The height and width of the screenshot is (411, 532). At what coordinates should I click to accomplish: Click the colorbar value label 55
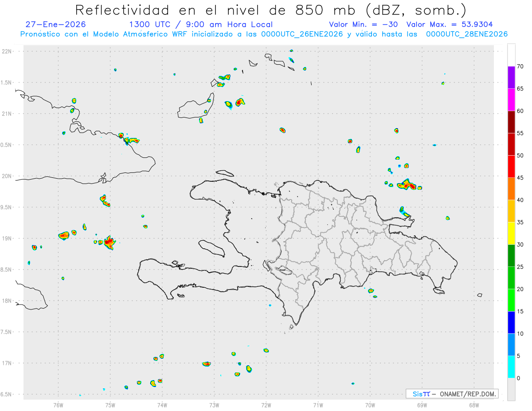click(x=520, y=133)
